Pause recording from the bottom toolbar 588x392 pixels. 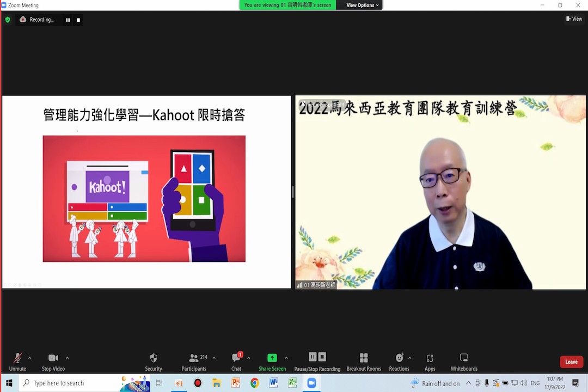(x=313, y=357)
